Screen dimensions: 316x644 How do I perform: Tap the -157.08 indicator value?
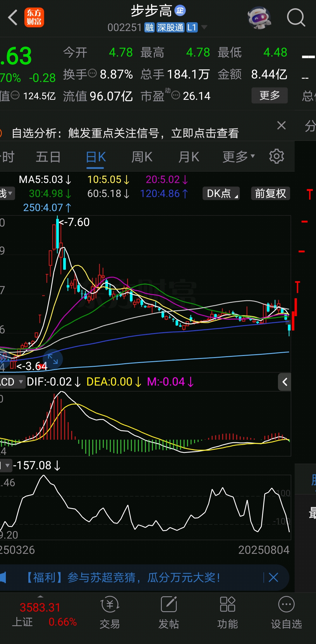pyautogui.click(x=37, y=465)
